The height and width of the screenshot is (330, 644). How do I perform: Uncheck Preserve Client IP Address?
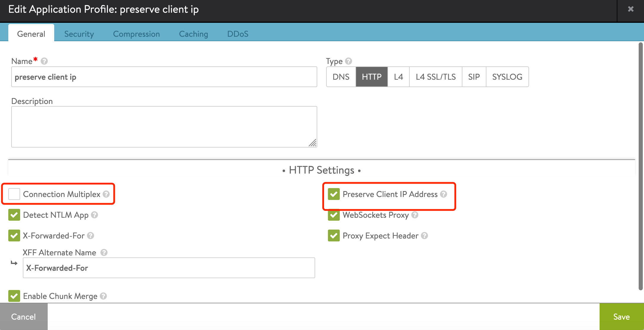click(334, 194)
